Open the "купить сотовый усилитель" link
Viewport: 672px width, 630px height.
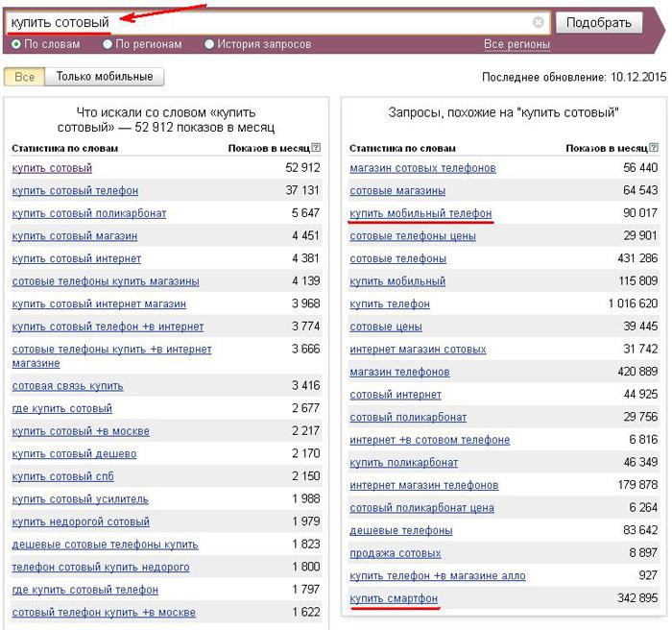coord(80,499)
